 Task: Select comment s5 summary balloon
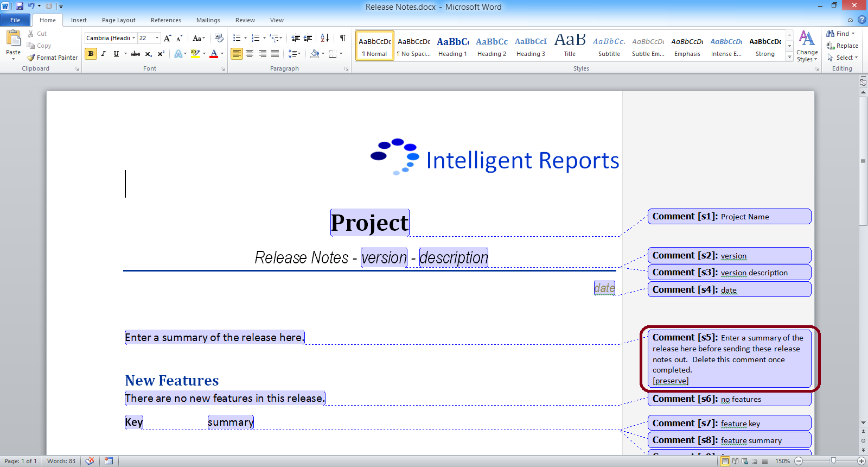[729, 359]
